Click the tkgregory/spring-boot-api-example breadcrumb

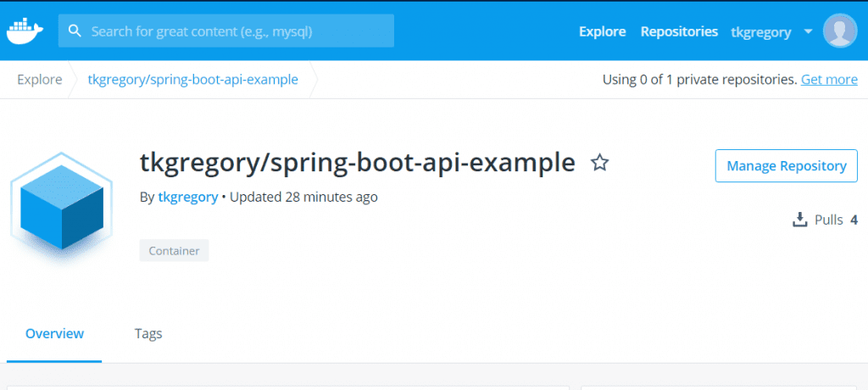point(192,80)
